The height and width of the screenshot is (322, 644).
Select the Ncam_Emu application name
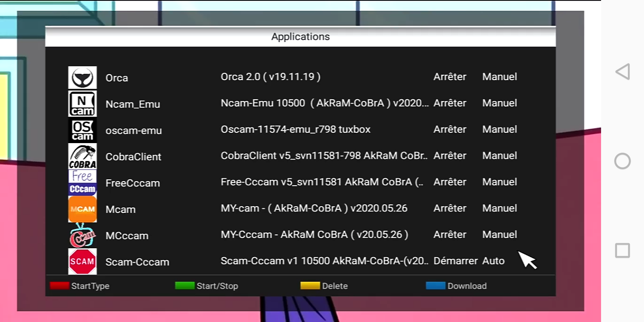pos(133,104)
